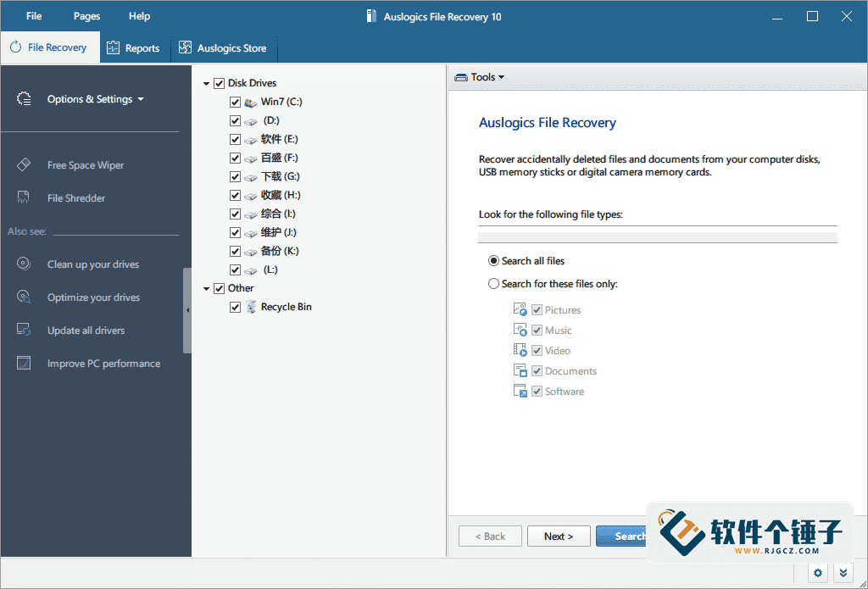Click the double-chevron icon near the bottom right
868x589 pixels.
click(843, 573)
